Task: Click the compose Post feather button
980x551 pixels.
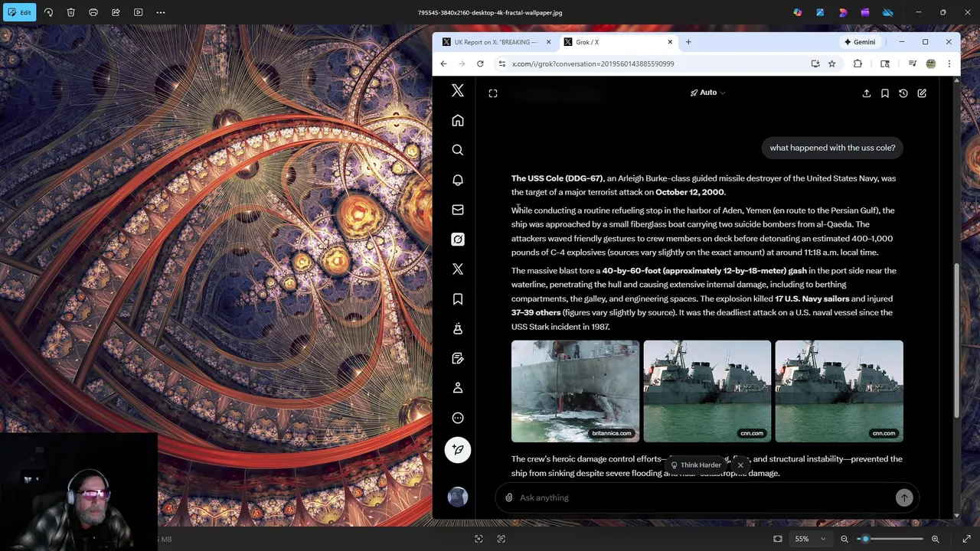Action: [x=458, y=450]
